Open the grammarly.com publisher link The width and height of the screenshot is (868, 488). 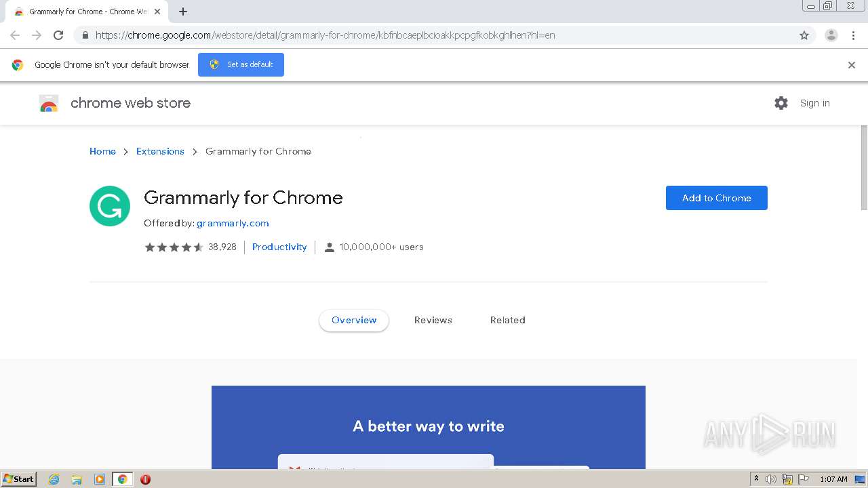point(233,223)
